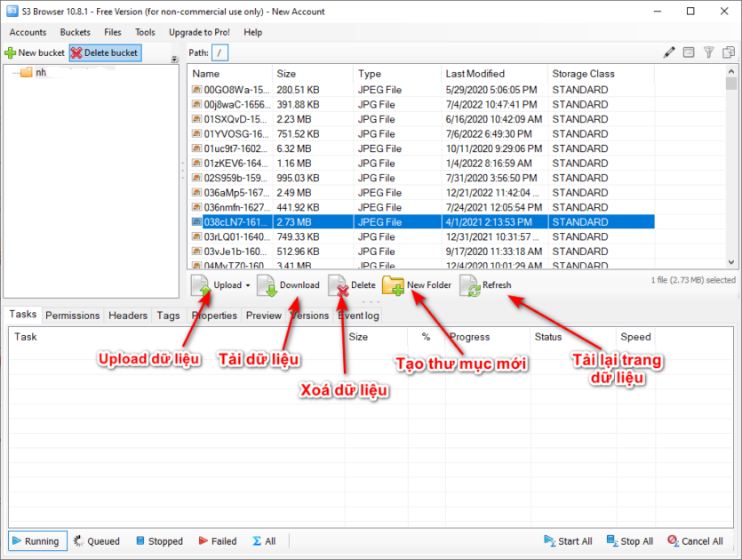Click file list scrollbar up arrow

(731, 71)
